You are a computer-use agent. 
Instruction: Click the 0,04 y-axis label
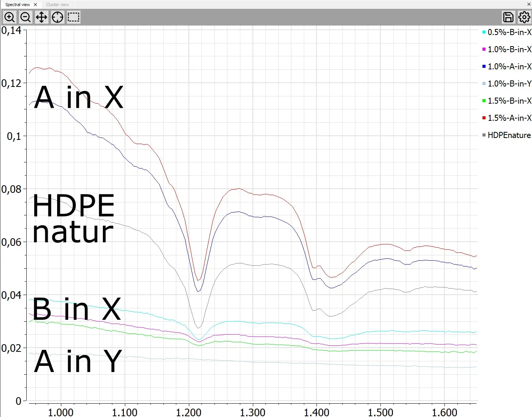(11, 295)
